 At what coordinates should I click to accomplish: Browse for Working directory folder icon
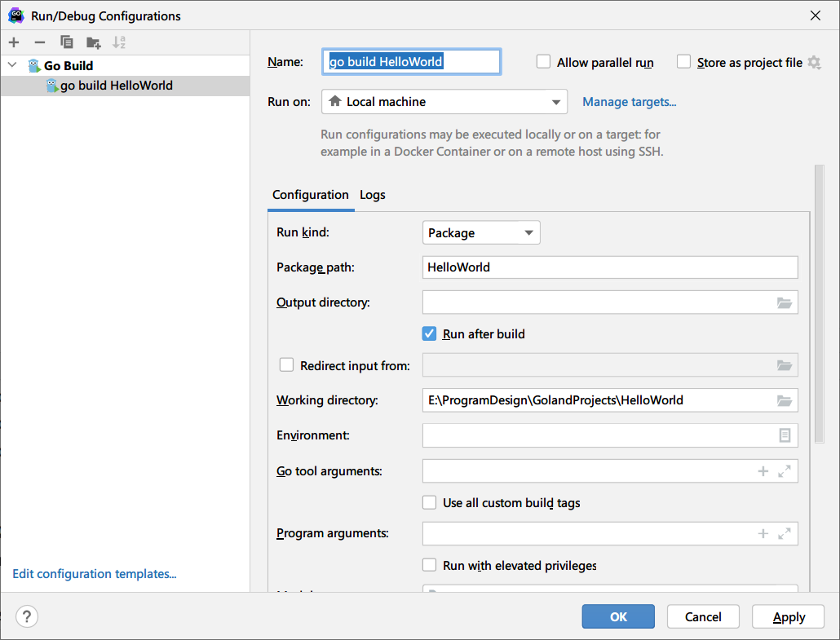(x=785, y=400)
